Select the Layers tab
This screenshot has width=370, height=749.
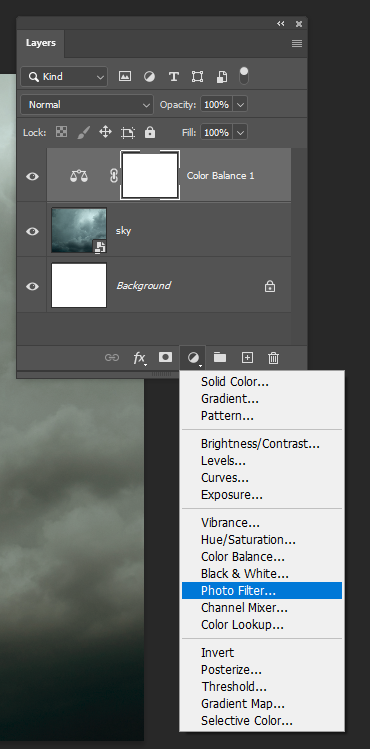[41, 43]
